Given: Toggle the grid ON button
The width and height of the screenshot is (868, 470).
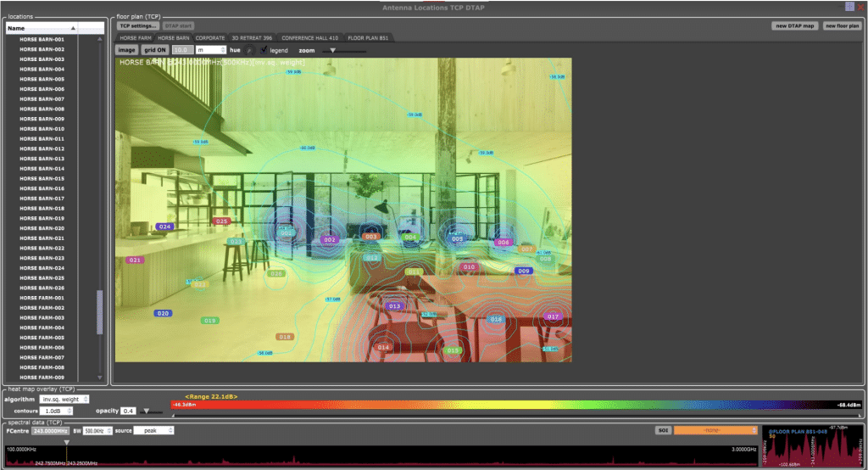Looking at the screenshot, I should tap(154, 50).
